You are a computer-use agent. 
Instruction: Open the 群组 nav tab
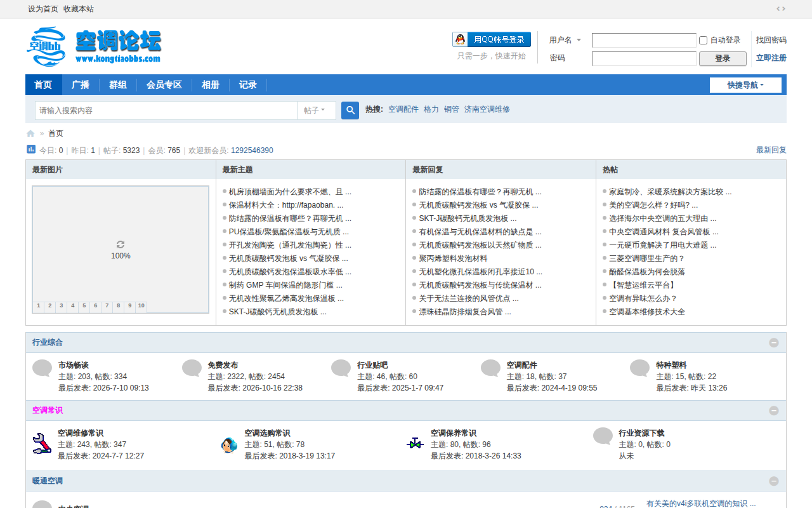[118, 85]
